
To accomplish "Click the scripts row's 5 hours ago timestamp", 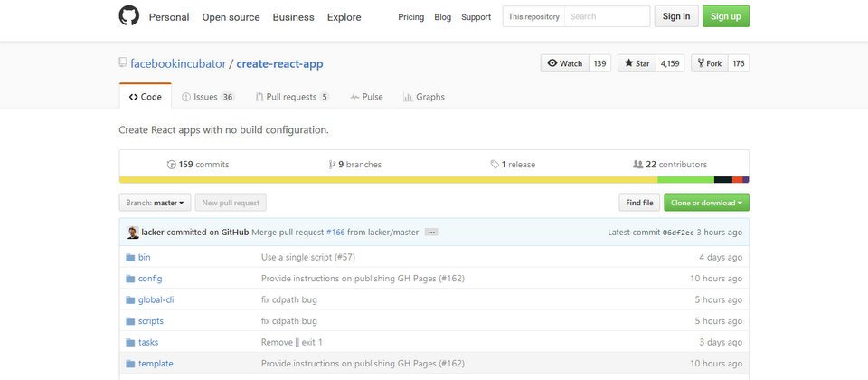I will (x=719, y=321).
